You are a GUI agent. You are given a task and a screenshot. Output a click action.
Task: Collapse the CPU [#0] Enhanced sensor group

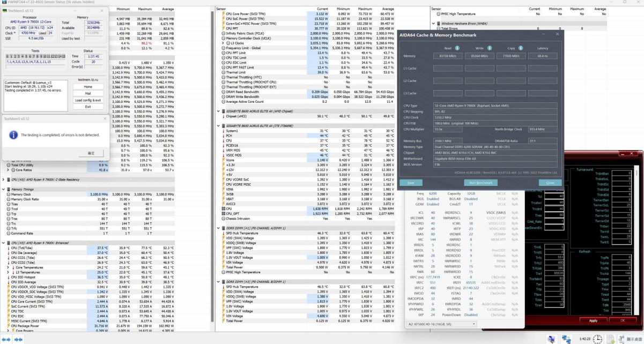4,243
